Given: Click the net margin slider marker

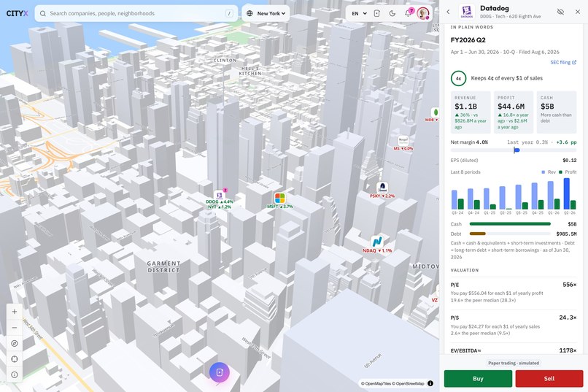Looking at the screenshot, I should 517,150.
